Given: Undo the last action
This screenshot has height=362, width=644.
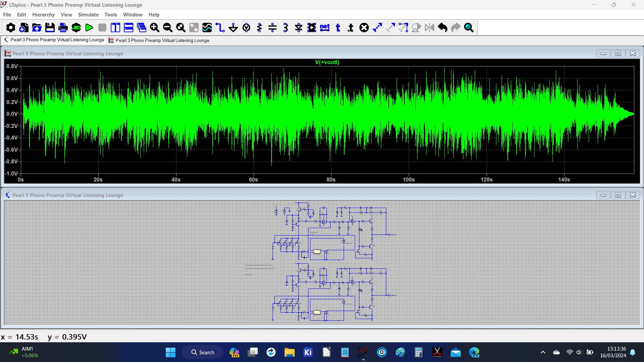Looking at the screenshot, I should coord(443,28).
